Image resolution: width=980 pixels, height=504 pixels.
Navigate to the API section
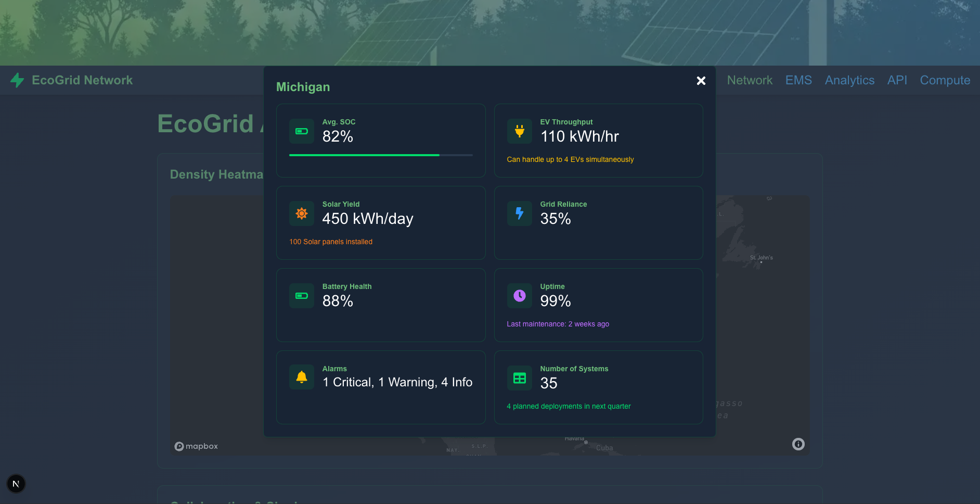(x=897, y=80)
